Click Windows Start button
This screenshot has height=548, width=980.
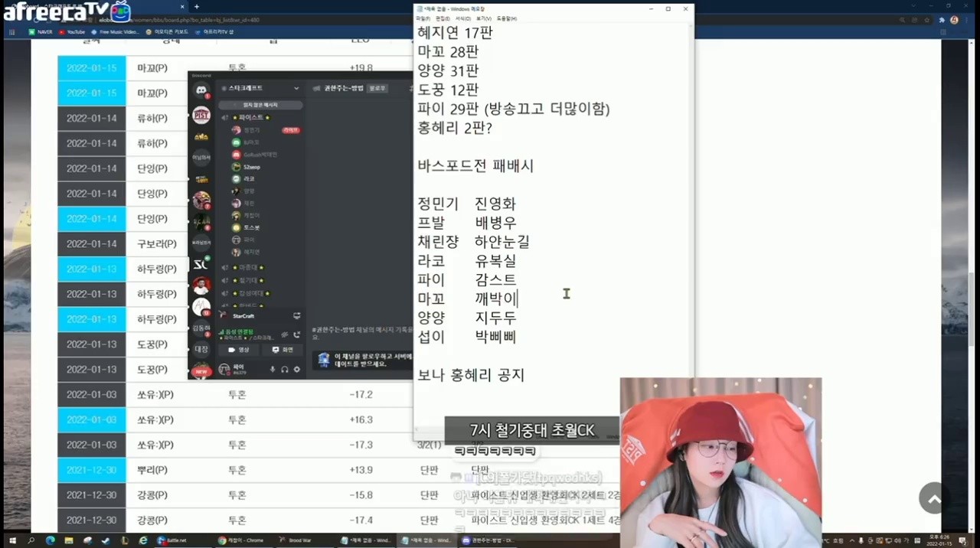11,540
